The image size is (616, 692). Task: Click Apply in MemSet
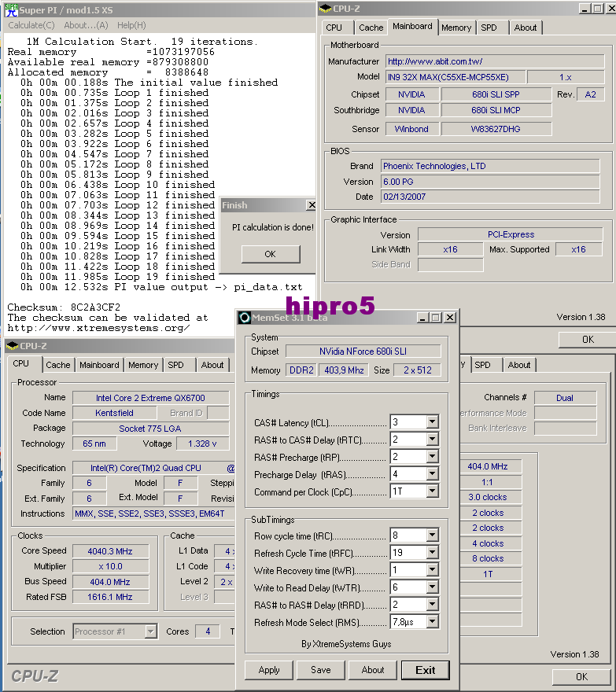coord(269,670)
